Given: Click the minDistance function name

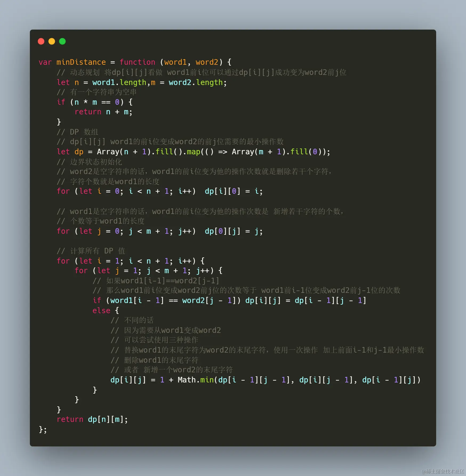Looking at the screenshot, I should coord(81,62).
